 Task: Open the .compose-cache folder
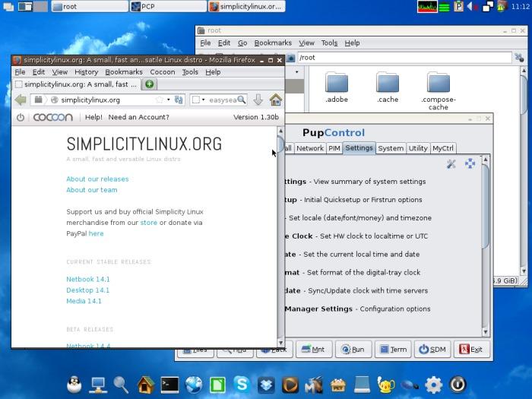point(439,91)
